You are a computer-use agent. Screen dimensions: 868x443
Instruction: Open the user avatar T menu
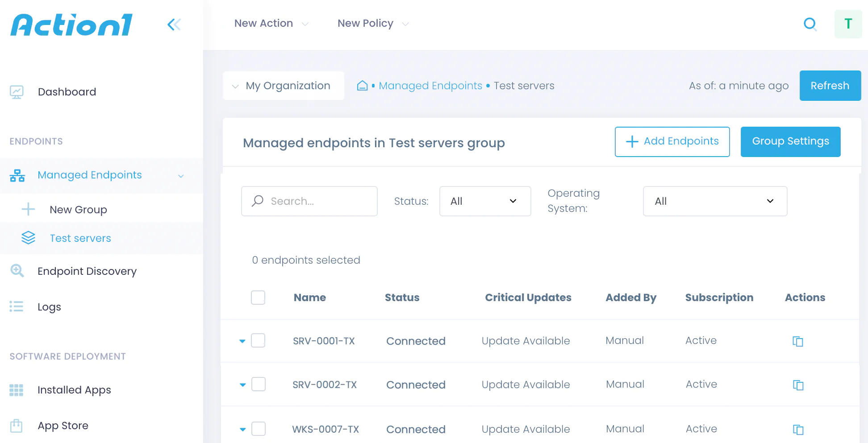(x=848, y=24)
